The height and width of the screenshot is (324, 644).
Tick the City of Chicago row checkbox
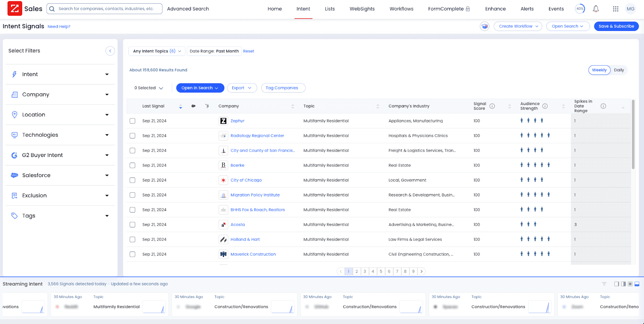click(132, 180)
